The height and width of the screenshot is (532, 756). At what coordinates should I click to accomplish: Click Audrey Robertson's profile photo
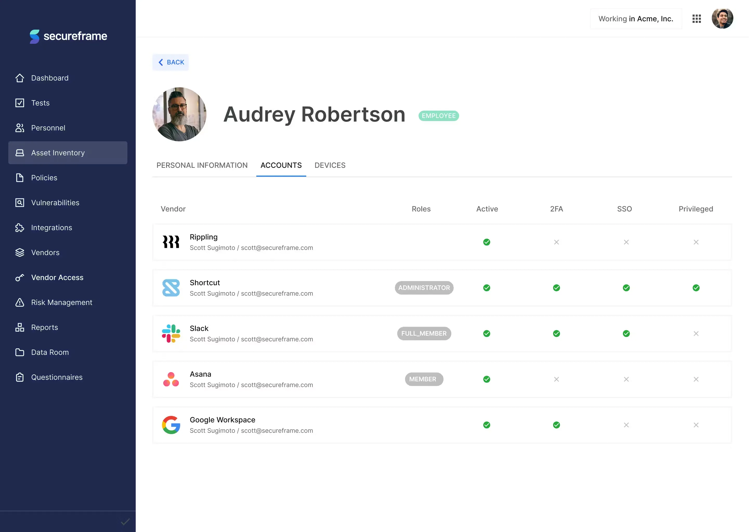point(179,114)
